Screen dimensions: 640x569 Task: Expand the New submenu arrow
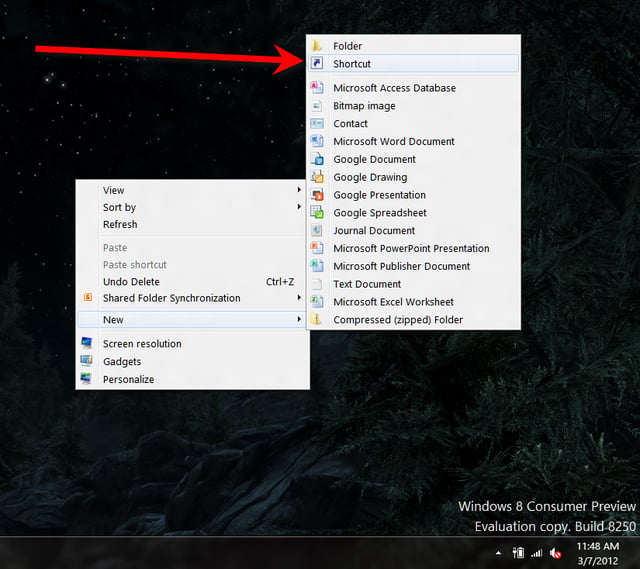tap(299, 319)
